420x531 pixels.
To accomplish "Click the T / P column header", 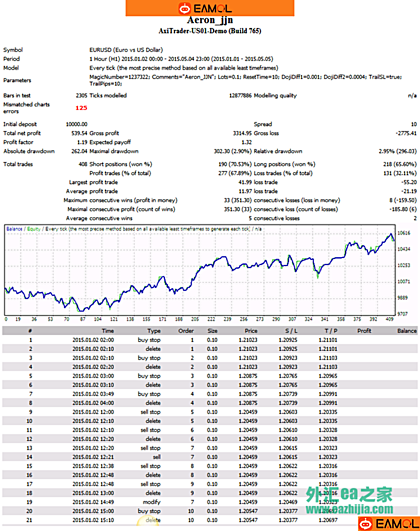I will click(331, 331).
